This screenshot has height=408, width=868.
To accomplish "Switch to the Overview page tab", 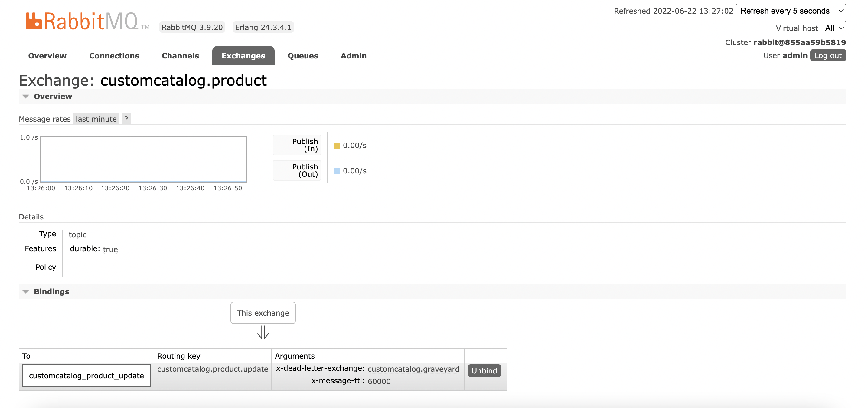I will (x=47, y=56).
